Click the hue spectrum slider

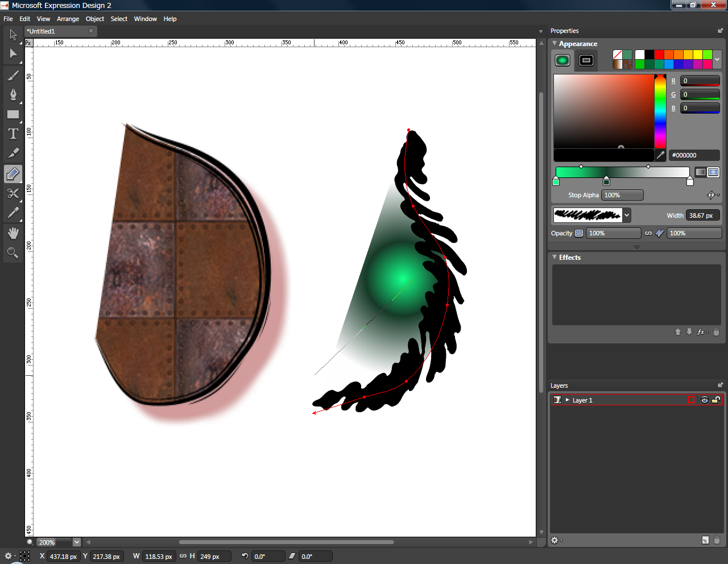pyautogui.click(x=660, y=111)
